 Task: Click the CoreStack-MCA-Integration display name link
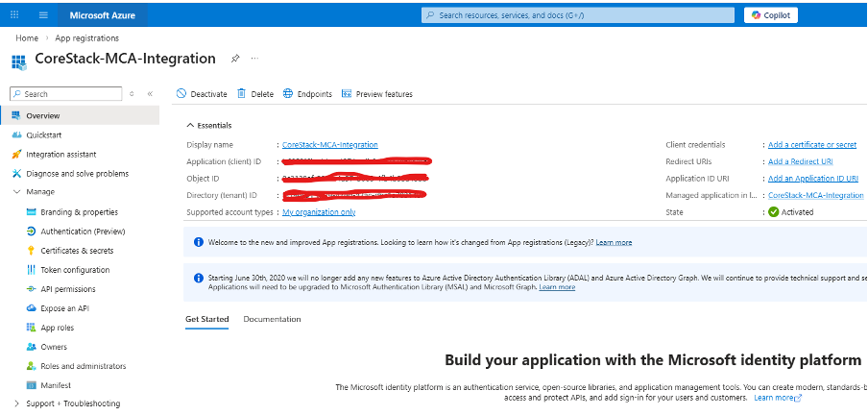pyautogui.click(x=330, y=145)
